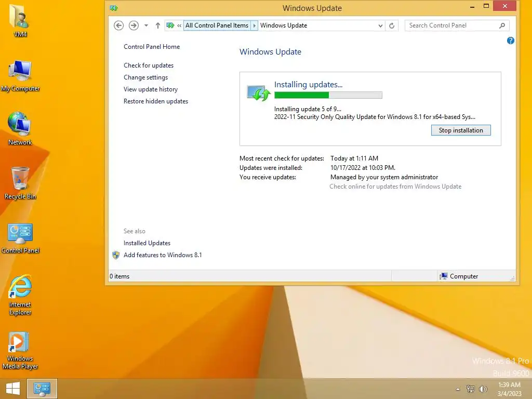Open Installed Updates link

pos(147,243)
